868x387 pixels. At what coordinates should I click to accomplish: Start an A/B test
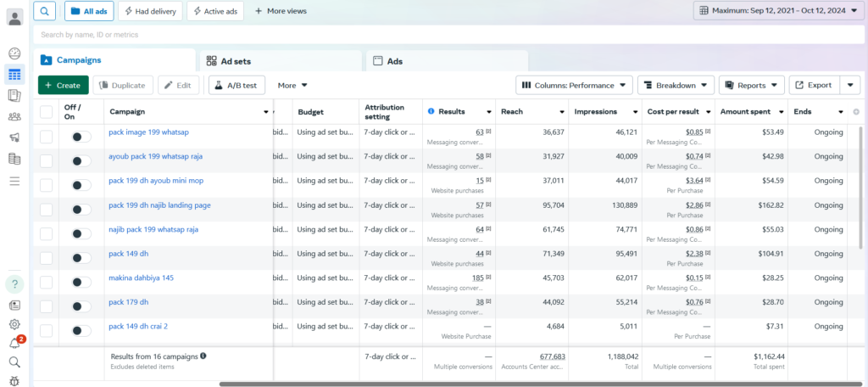[236, 86]
